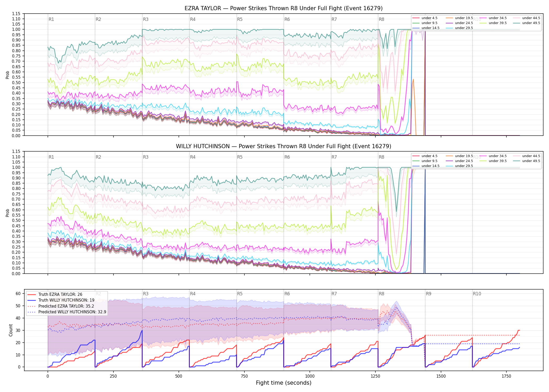This screenshot has height=392, width=549.
Task: Click the R5 round label in Willy Hutchinson chart
Action: (240, 157)
